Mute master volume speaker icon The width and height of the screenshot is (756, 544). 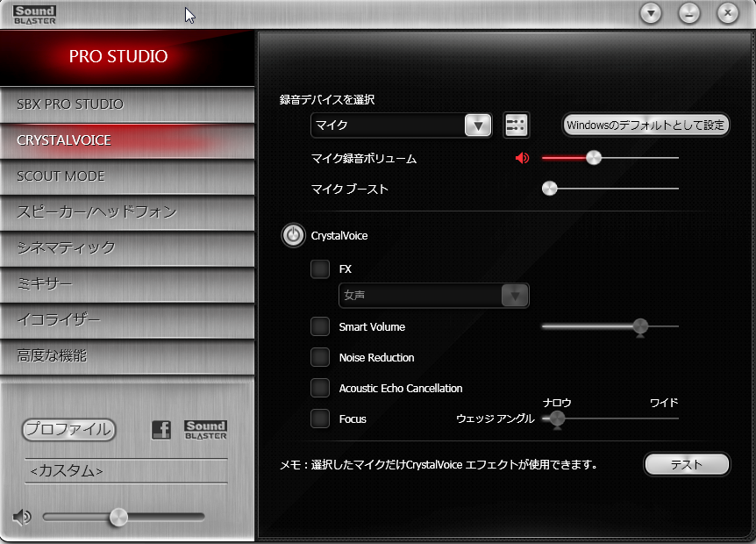pos(22,517)
